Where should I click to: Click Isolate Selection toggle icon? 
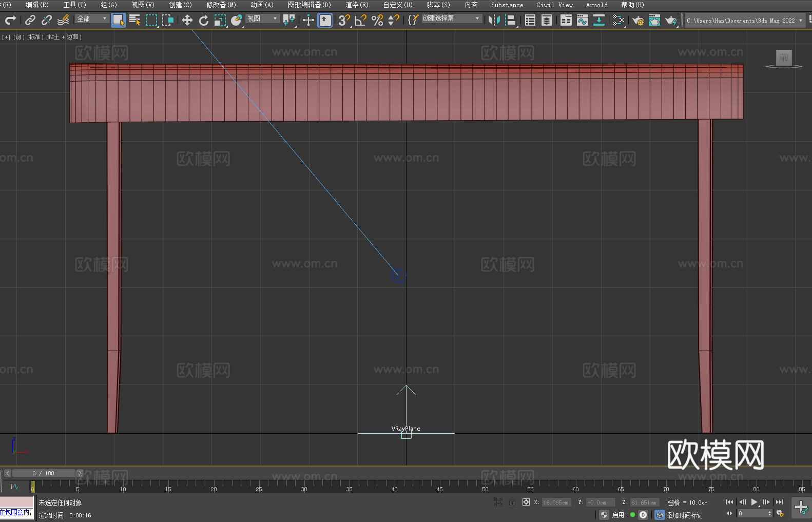pos(498,502)
